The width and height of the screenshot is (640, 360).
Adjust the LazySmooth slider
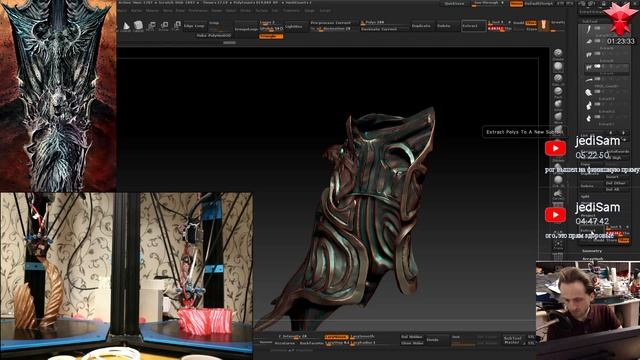[362, 337]
